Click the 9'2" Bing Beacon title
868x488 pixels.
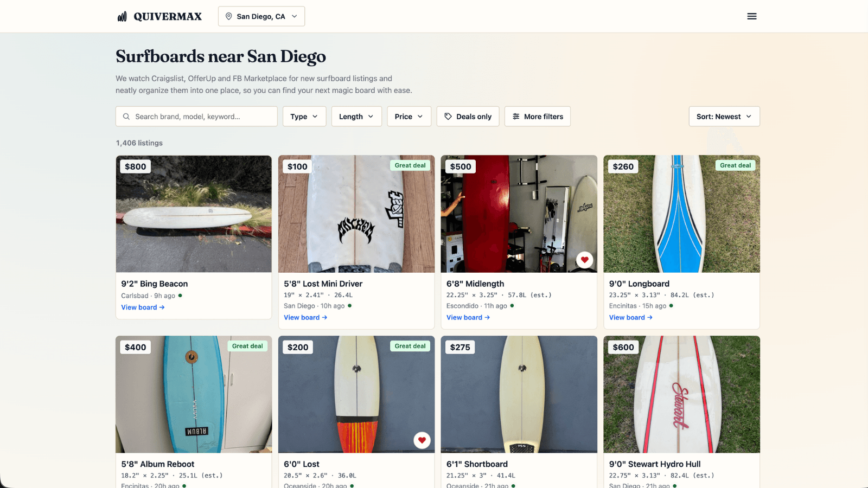pyautogui.click(x=155, y=284)
